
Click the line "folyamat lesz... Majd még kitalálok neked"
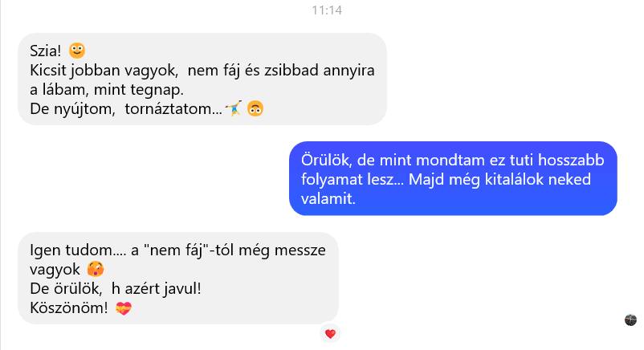click(446, 180)
